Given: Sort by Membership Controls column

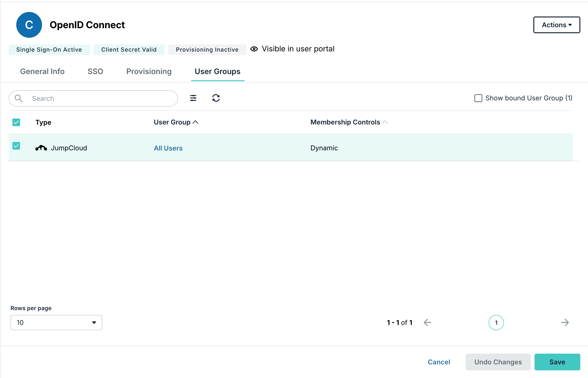Looking at the screenshot, I should point(349,122).
